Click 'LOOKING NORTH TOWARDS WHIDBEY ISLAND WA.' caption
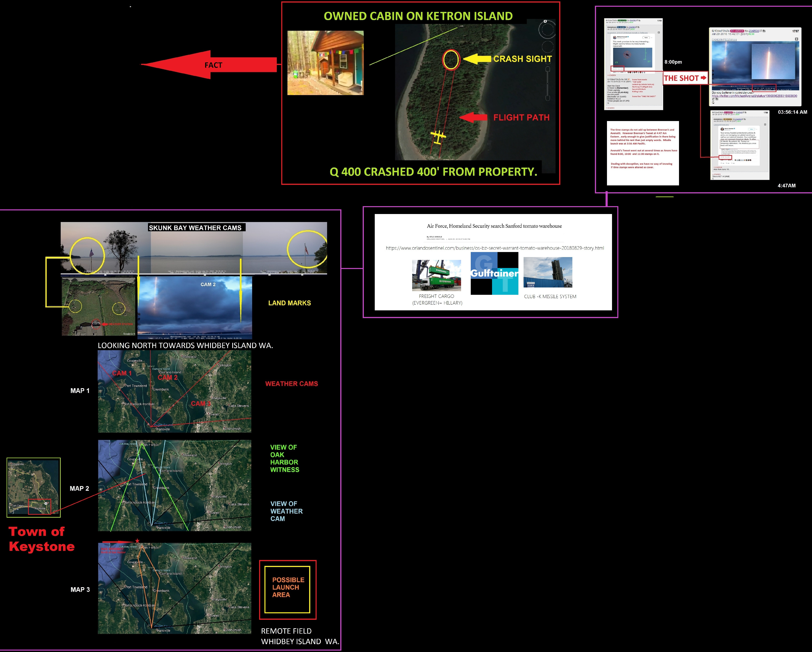Image resolution: width=812 pixels, height=652 pixels. tap(185, 346)
